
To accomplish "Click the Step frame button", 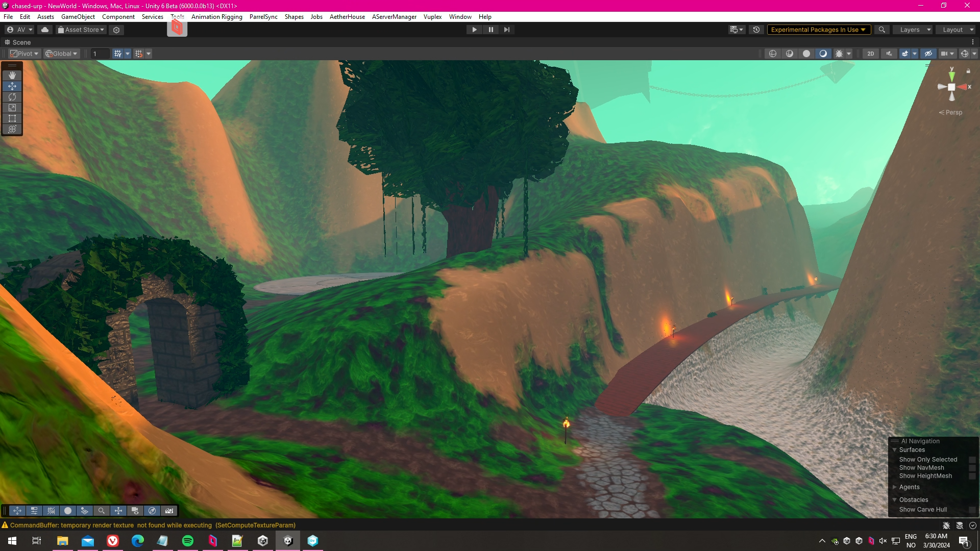I will [x=507, y=30].
